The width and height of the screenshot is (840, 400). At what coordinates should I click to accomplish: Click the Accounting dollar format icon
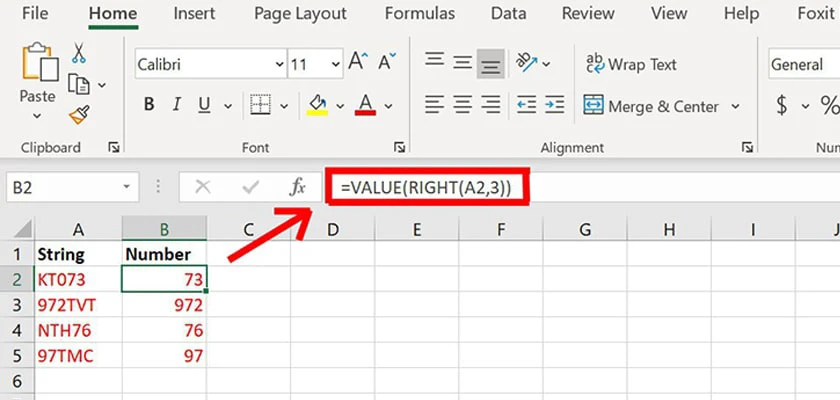(x=782, y=104)
